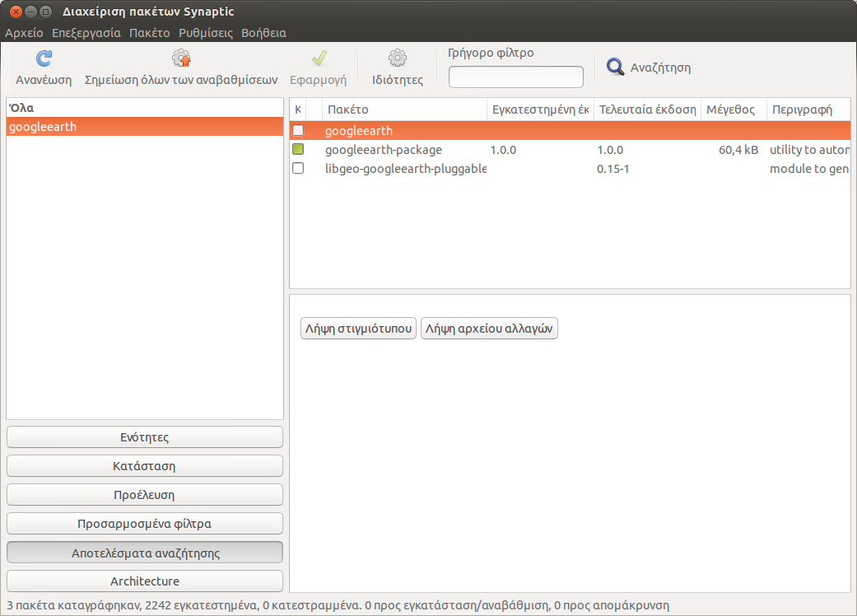Viewport: 857px width, 616px height.
Task: Select the highlighted googleearth package row
Action: click(x=570, y=131)
